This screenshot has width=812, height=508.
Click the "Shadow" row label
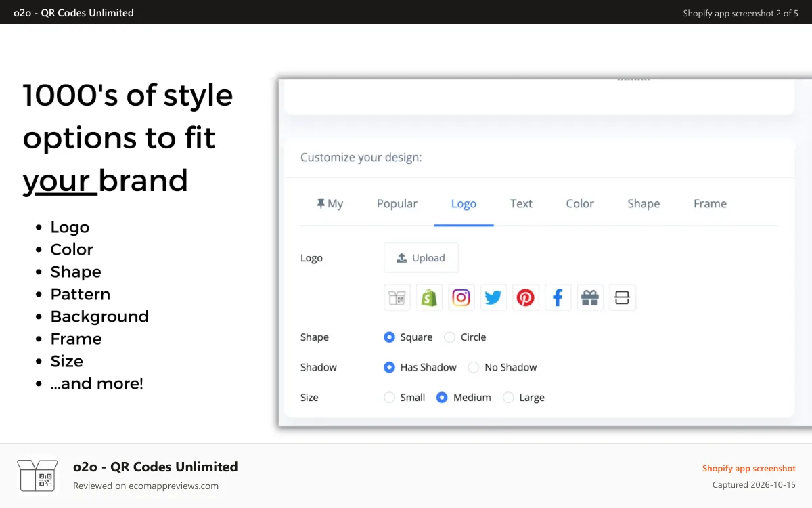click(x=319, y=367)
